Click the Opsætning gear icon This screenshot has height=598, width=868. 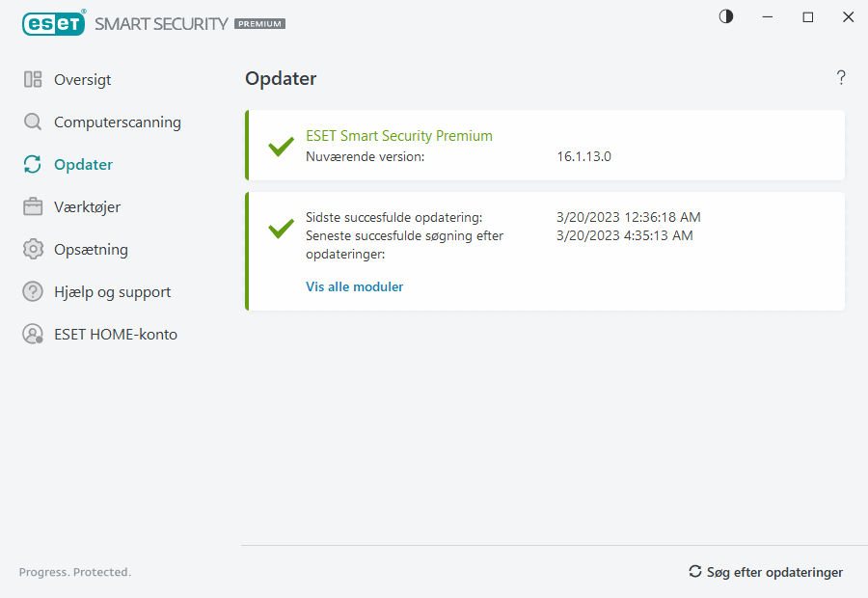[33, 250]
